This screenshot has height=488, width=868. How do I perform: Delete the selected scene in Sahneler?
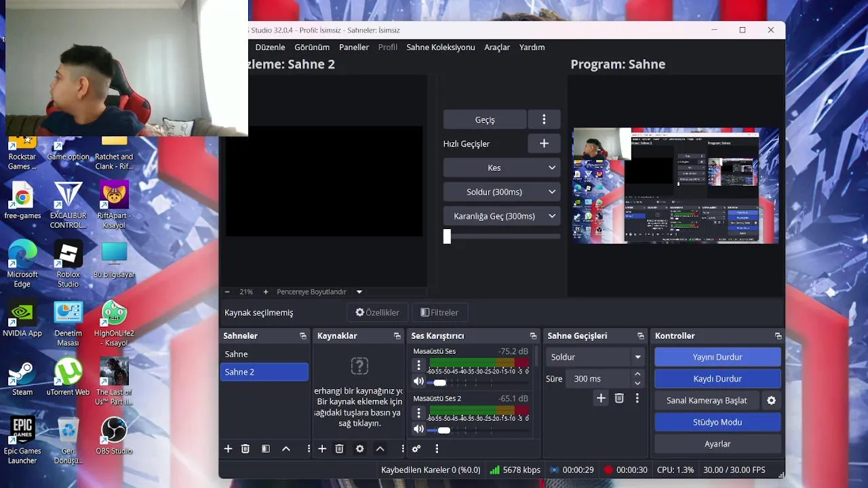pyautogui.click(x=245, y=449)
